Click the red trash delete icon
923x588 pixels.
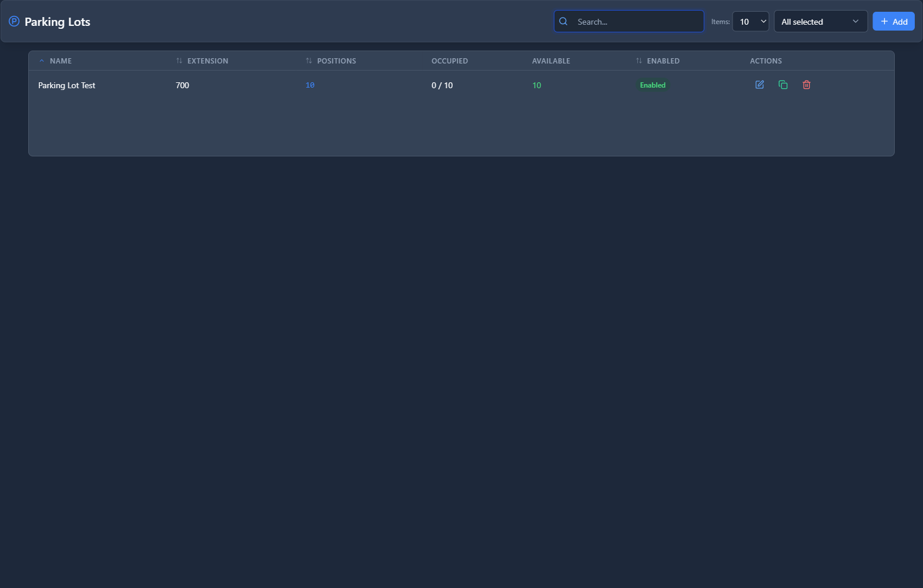point(807,85)
